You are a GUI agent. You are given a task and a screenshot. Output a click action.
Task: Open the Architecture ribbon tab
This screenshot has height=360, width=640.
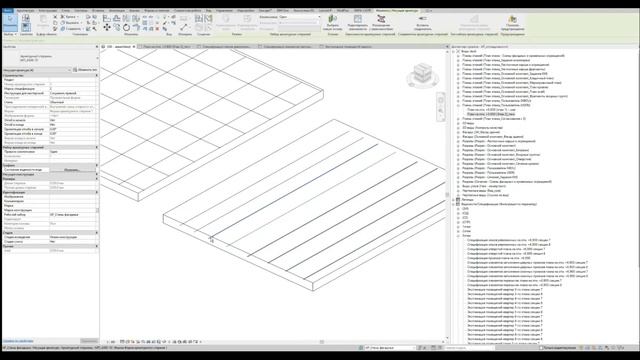coord(25,11)
